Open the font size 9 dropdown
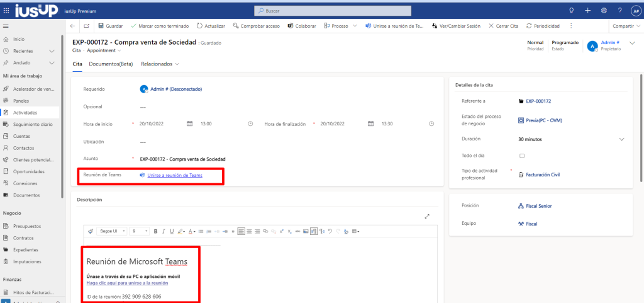The width and height of the screenshot is (644, 303). point(140,231)
